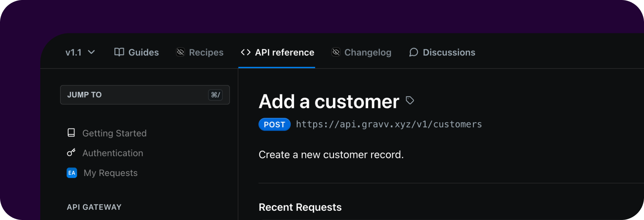The height and width of the screenshot is (220, 644).
Task: Open My Requests in the sidebar
Action: tap(102, 173)
